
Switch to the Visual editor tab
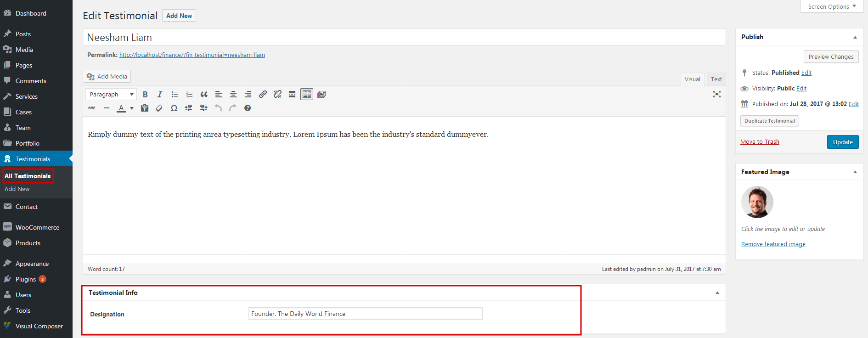click(x=693, y=79)
